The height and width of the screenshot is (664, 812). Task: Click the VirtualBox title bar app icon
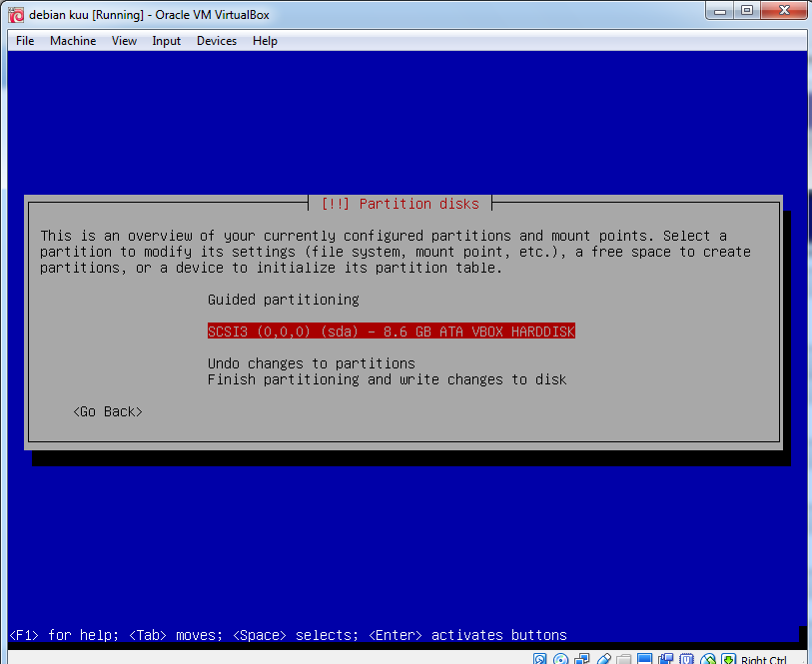[x=17, y=15]
